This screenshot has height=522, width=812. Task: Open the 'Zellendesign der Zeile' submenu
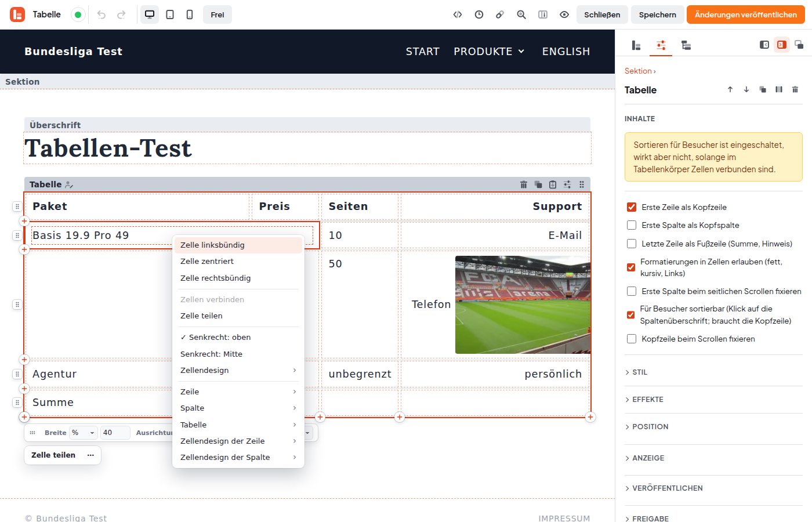[238, 441]
